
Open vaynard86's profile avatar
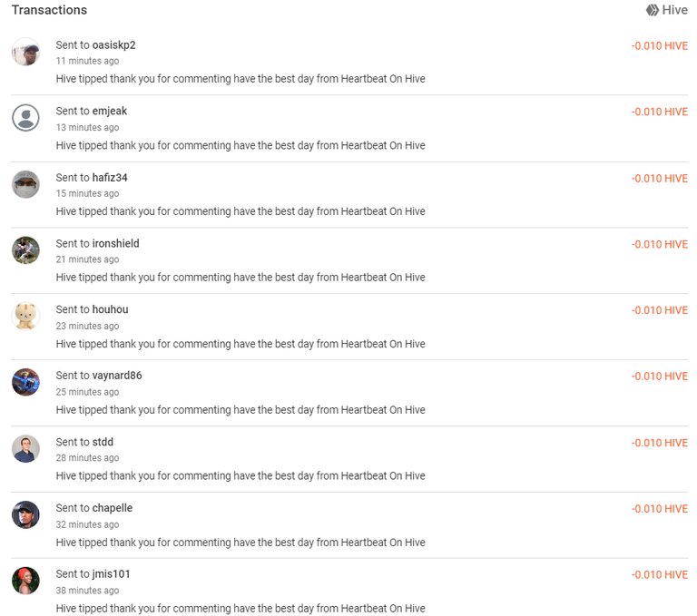25,382
